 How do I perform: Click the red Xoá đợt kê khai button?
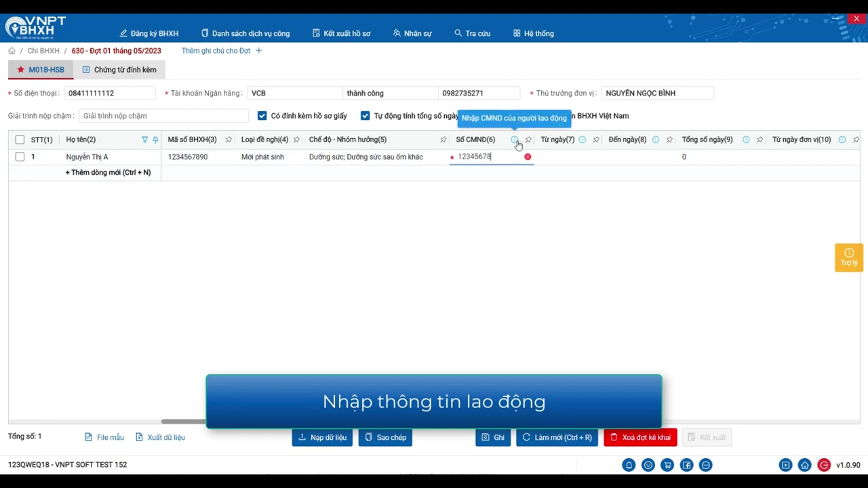click(x=640, y=438)
